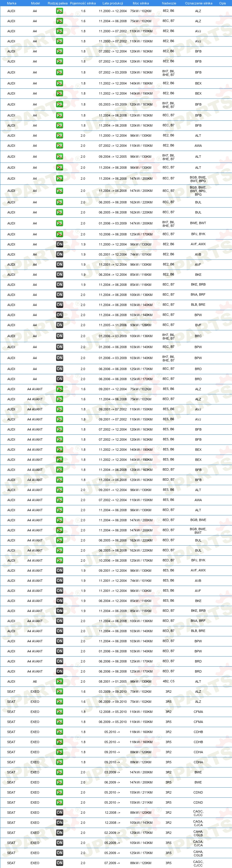232x868 pixels.
Task: Click the petrol icon in the A4 ALT 09.2004 -> 12.2005 row
Action: 59,156
